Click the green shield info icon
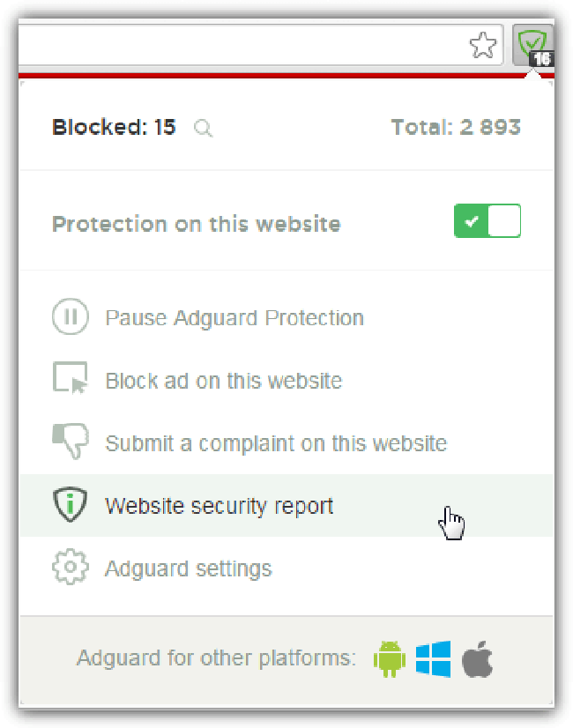 (x=70, y=506)
